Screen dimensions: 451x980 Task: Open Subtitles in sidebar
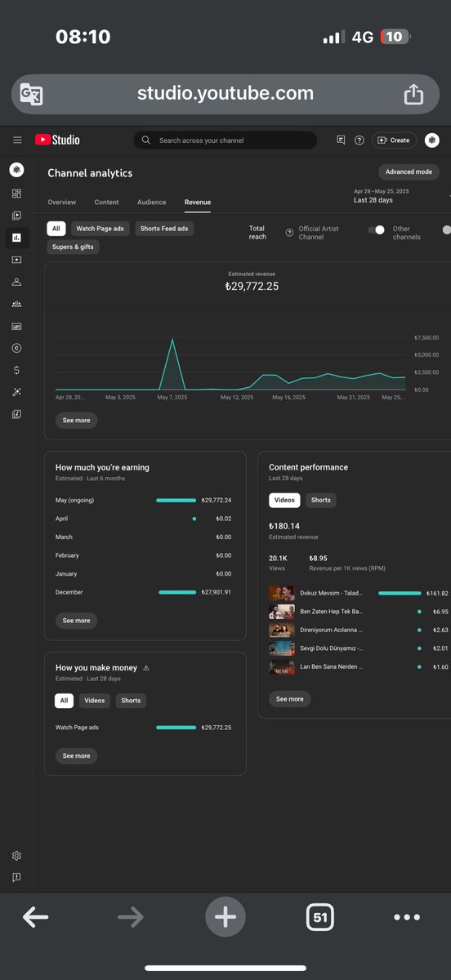(16, 326)
